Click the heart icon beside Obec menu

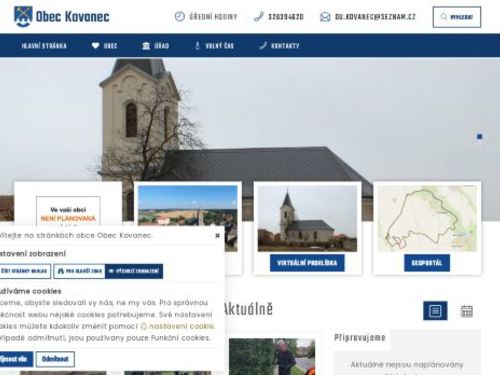coord(95,46)
